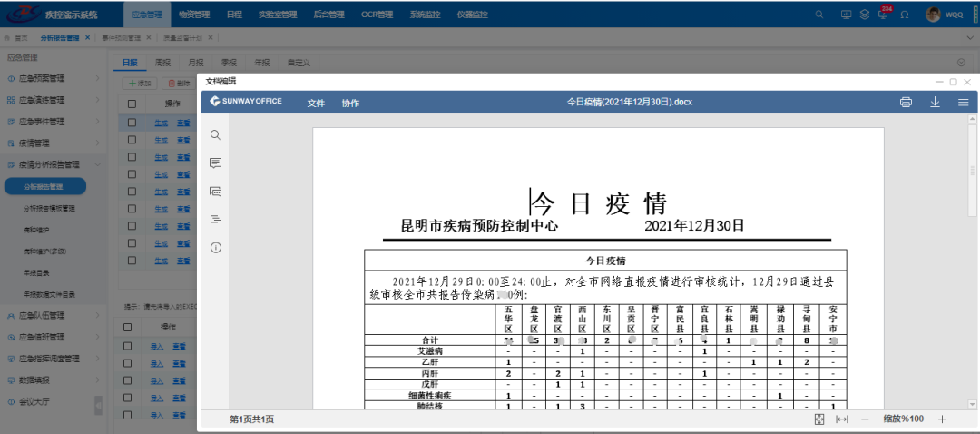Image resolution: width=980 pixels, height=434 pixels.
Task: Collapse the left sidebar with the handle
Action: coord(98,405)
